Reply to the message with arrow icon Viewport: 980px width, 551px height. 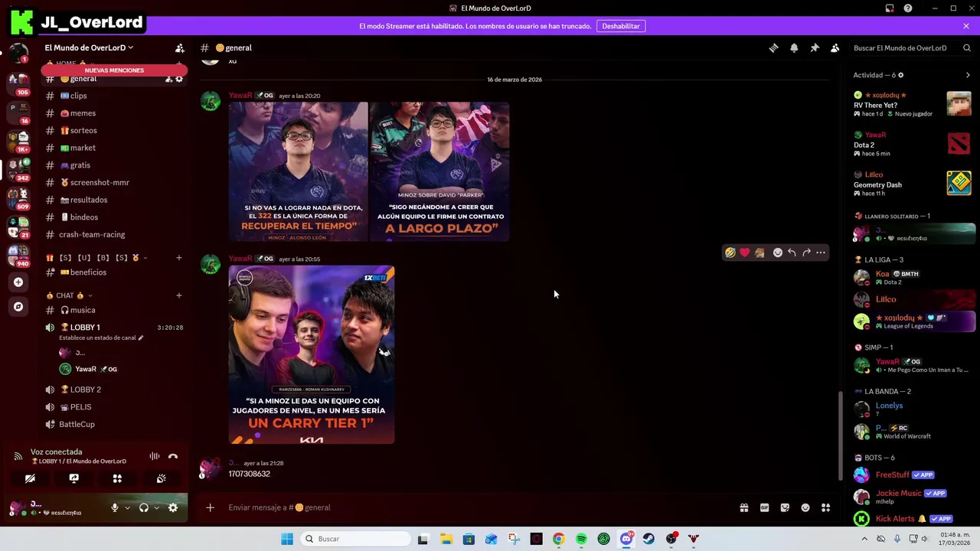click(x=792, y=253)
